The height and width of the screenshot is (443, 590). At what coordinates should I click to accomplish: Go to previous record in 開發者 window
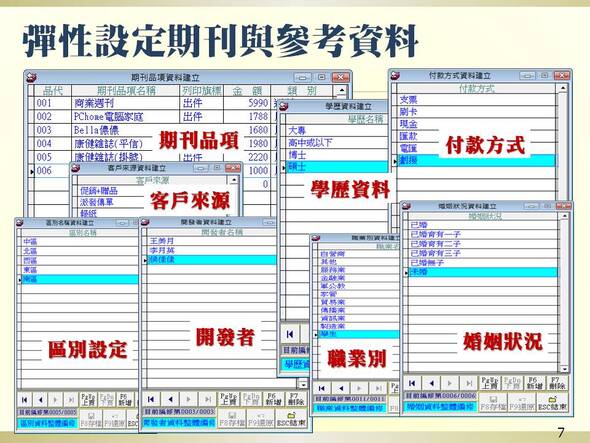pyautogui.click(x=170, y=399)
